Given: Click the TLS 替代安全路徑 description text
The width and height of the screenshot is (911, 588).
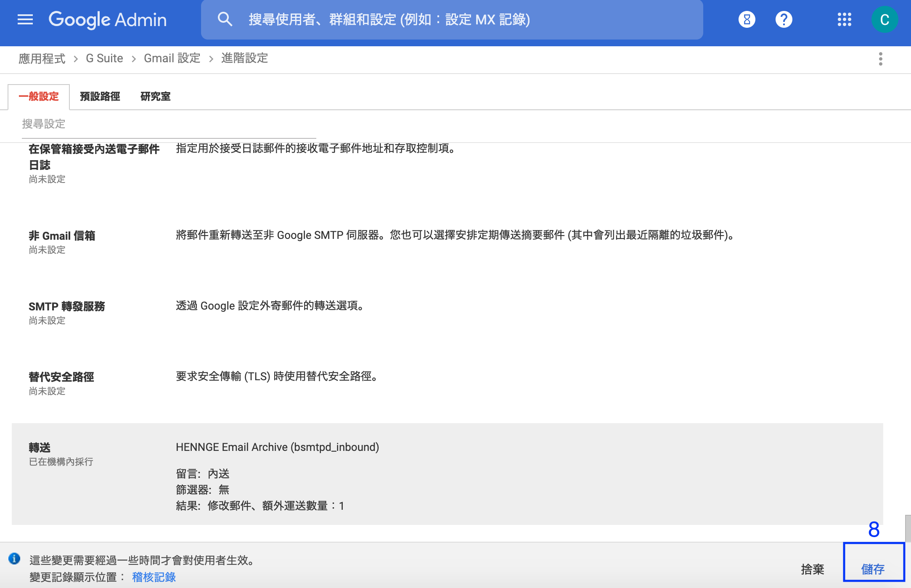Looking at the screenshot, I should point(278,376).
